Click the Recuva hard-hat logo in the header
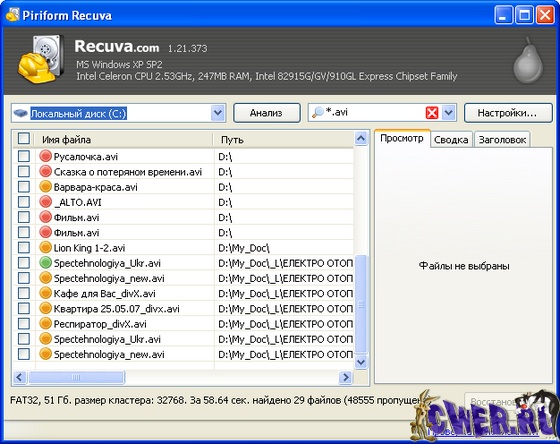The height and width of the screenshot is (444, 560). (x=40, y=59)
